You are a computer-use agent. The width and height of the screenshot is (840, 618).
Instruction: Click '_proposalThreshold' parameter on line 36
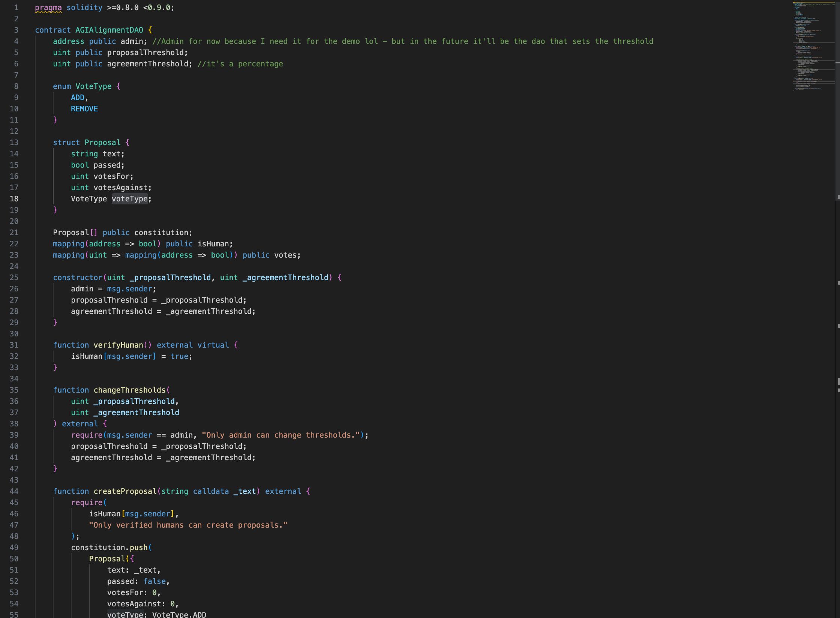point(134,401)
